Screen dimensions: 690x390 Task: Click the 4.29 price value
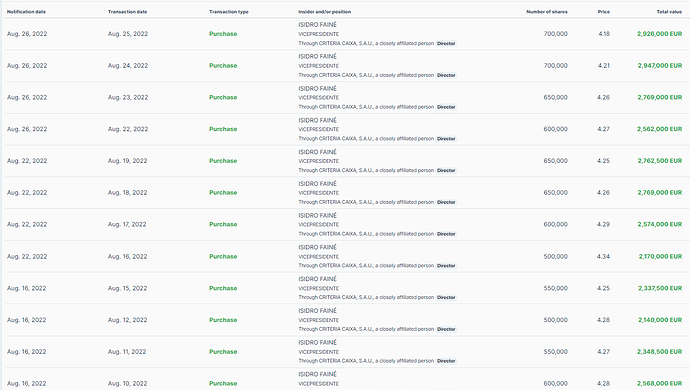[x=604, y=224]
